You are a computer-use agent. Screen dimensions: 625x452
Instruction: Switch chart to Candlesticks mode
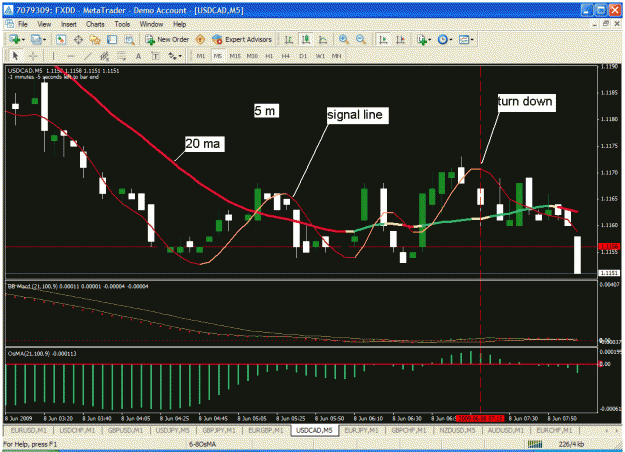[306, 39]
